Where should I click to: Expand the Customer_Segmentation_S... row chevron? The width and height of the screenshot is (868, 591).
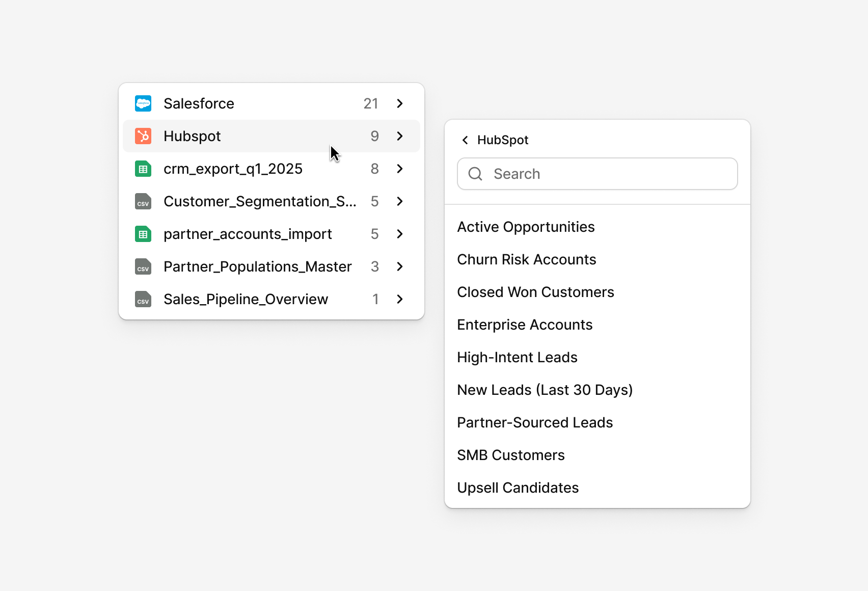tap(400, 201)
